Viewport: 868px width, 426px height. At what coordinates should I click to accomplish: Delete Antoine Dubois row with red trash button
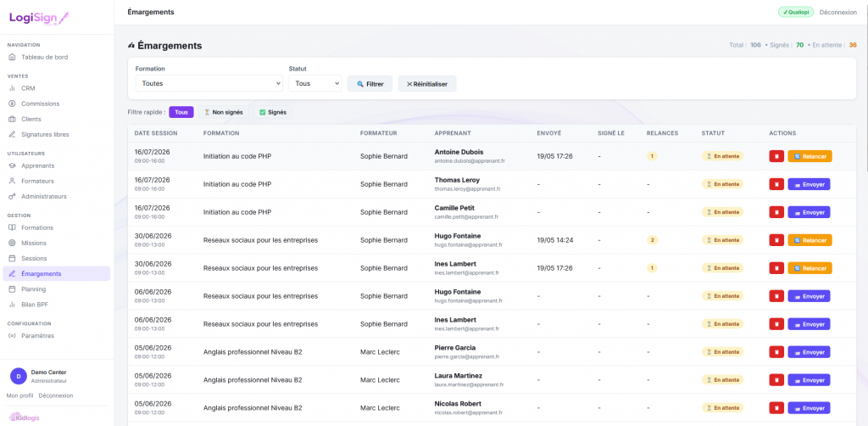click(x=776, y=156)
